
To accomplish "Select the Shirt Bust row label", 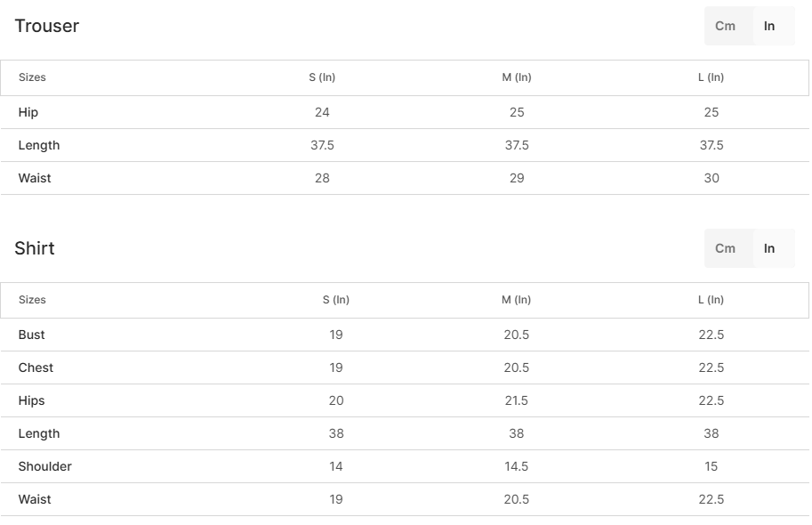I will pyautogui.click(x=32, y=335).
